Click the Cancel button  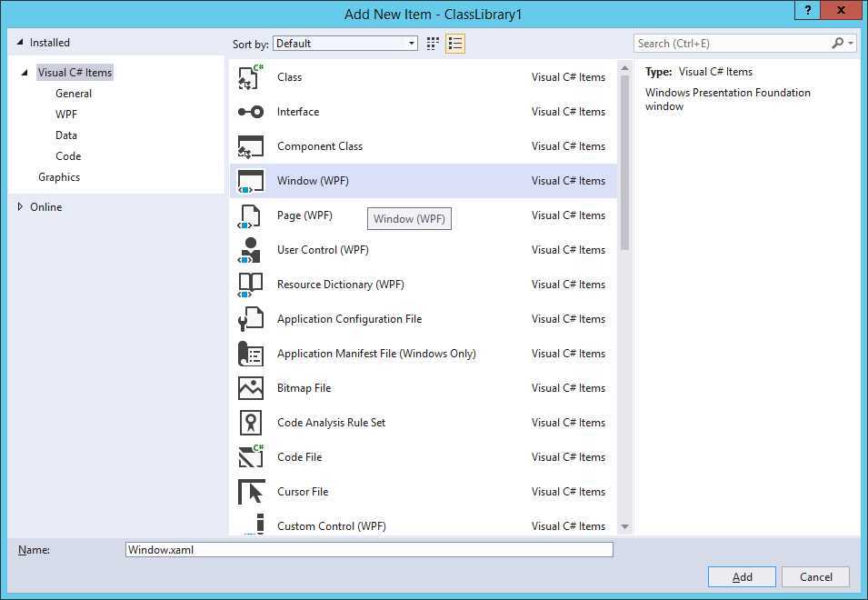click(x=815, y=576)
